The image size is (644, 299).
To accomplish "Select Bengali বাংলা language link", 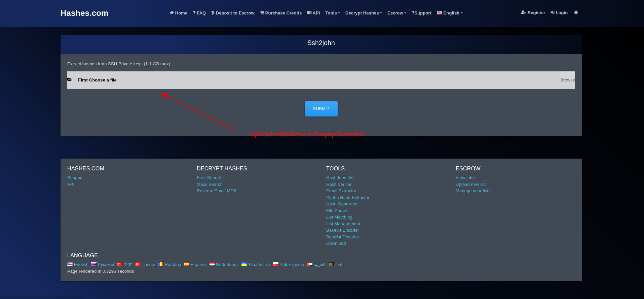I will (335, 265).
